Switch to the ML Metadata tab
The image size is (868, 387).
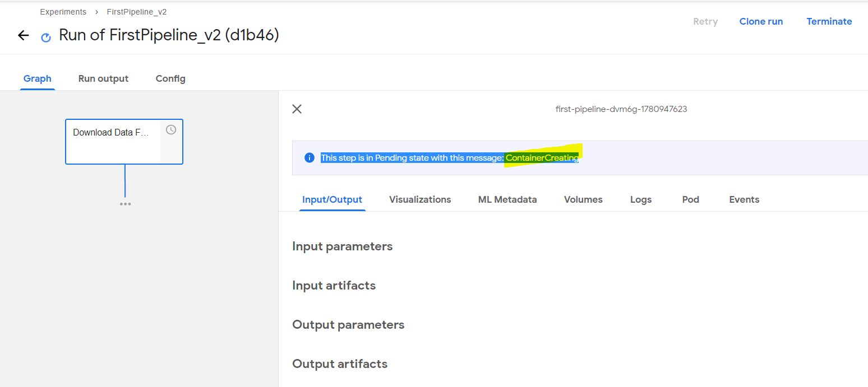tap(506, 199)
